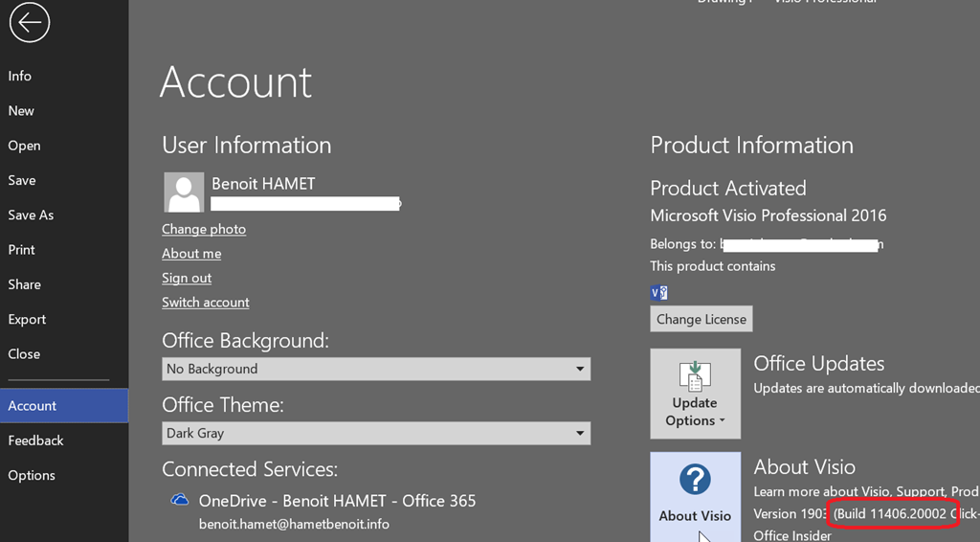Click the Switch account link

pyautogui.click(x=206, y=302)
